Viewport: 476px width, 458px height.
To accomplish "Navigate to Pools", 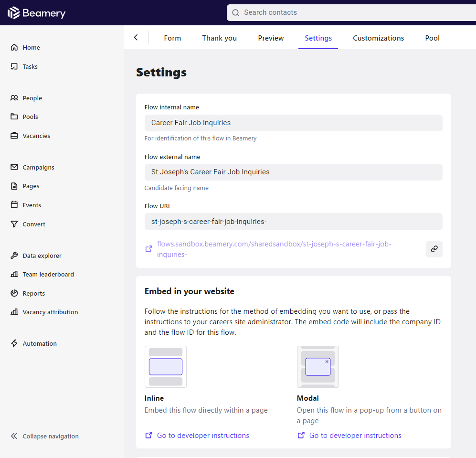I will [31, 117].
